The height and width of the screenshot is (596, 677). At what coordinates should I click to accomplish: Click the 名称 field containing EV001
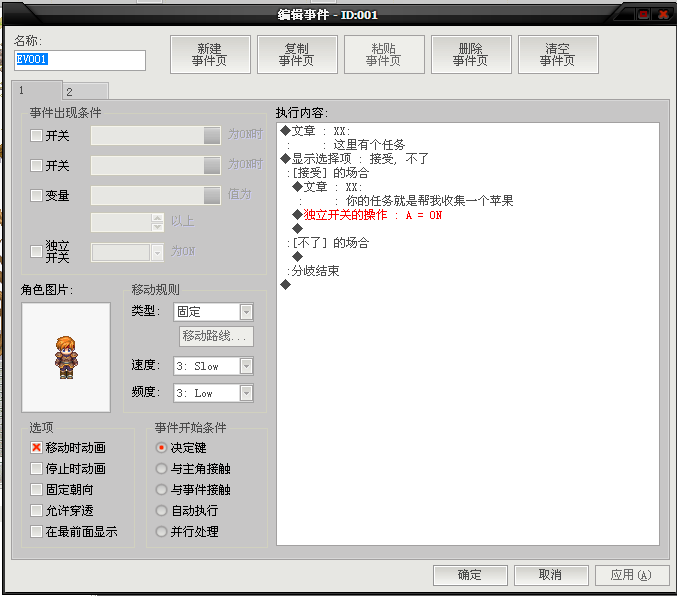tap(80, 60)
